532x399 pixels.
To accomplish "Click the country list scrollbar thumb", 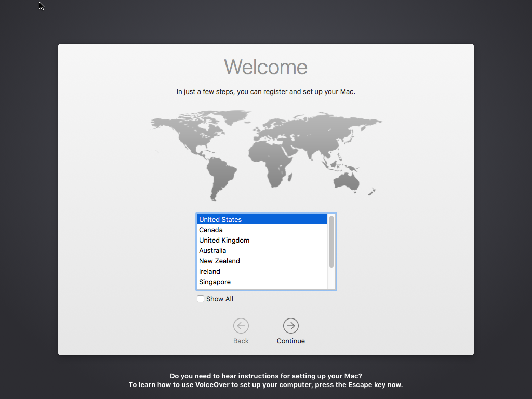I will click(x=331, y=242).
